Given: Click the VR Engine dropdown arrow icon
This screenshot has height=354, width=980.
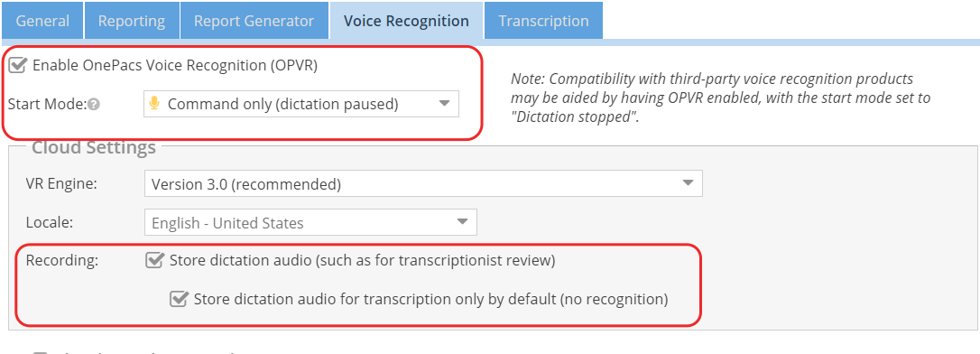Looking at the screenshot, I should [689, 183].
